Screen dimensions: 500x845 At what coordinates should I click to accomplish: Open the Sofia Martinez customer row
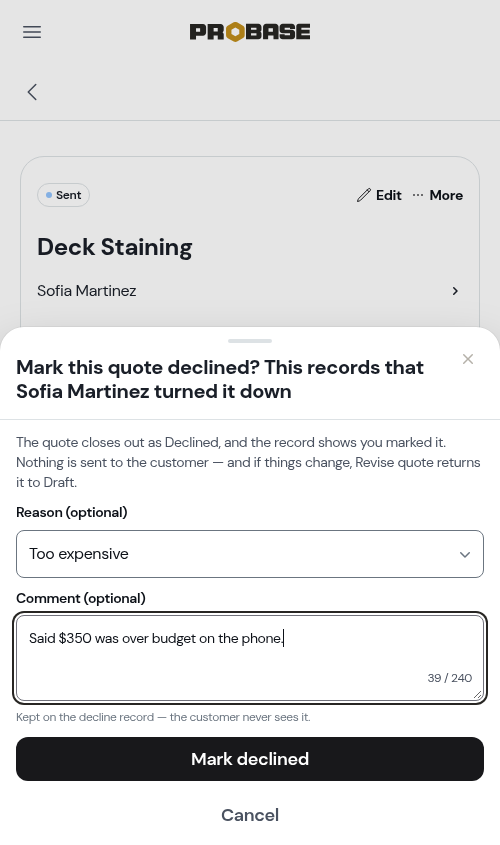point(250,291)
